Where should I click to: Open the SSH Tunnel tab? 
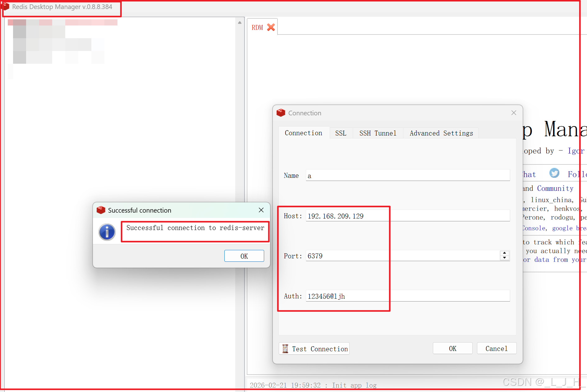378,133
